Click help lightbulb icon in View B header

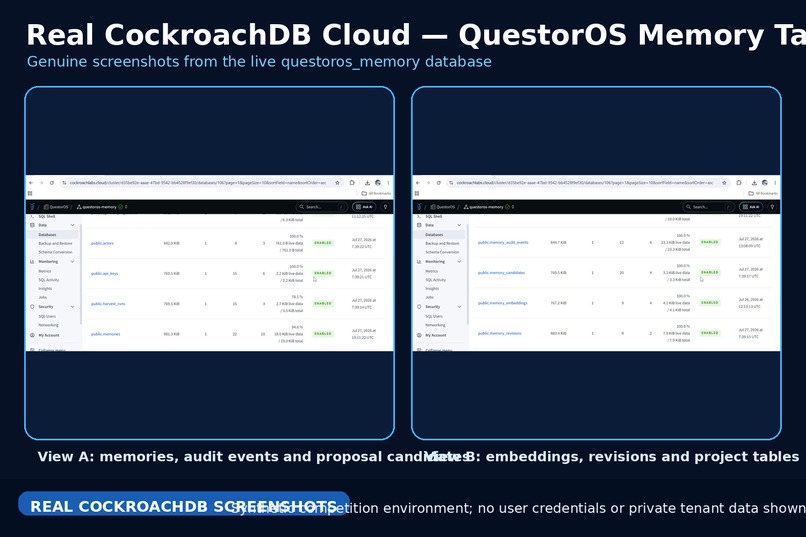pos(772,207)
